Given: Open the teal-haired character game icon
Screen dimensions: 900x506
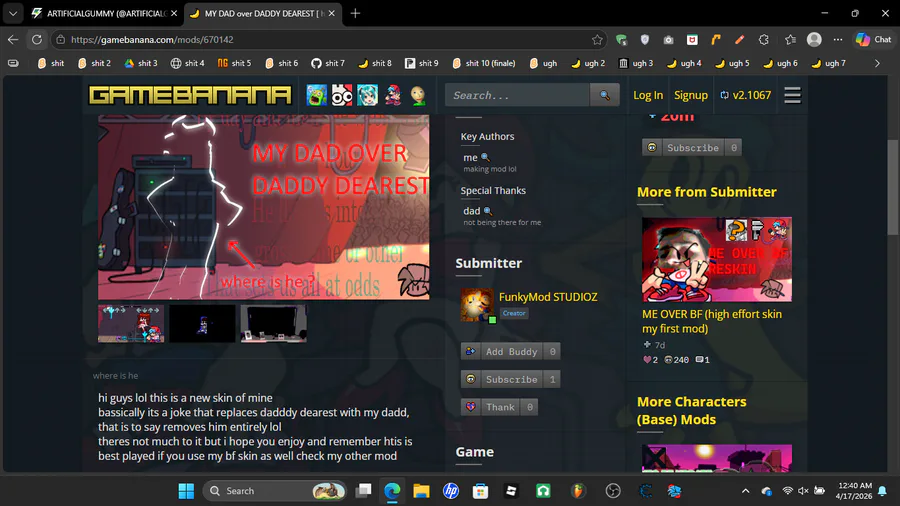Looking at the screenshot, I should pyautogui.click(x=367, y=95).
